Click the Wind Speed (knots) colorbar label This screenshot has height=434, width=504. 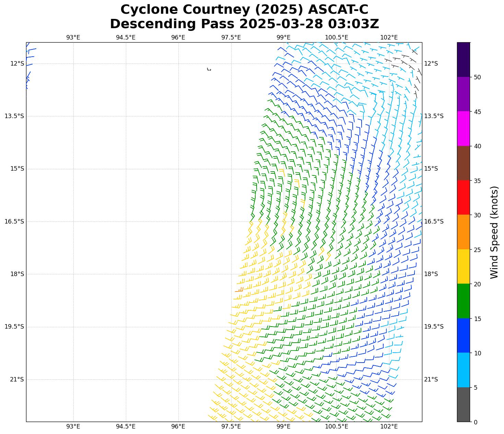(494, 232)
